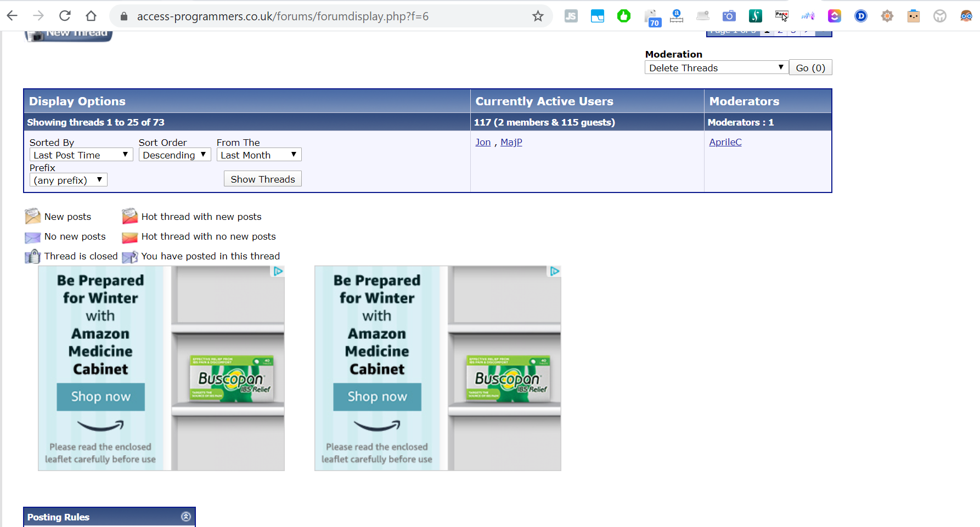Open the Moderation action dropdown

(x=717, y=67)
